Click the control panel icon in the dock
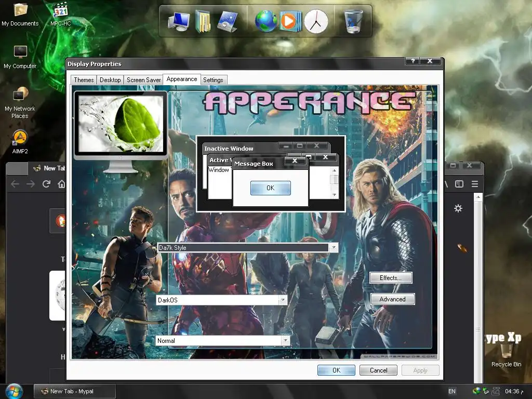This screenshot has height=399, width=532. point(227,22)
